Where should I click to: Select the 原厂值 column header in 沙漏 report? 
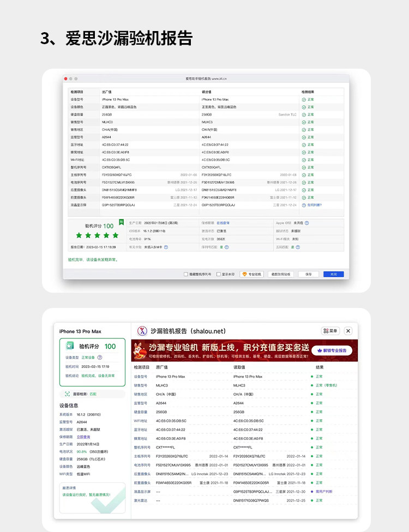pos(162,367)
